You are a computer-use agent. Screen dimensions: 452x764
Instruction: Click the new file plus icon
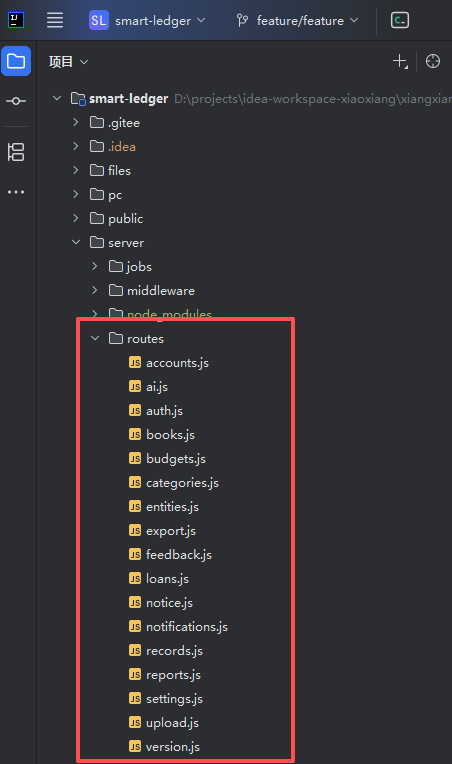(400, 61)
